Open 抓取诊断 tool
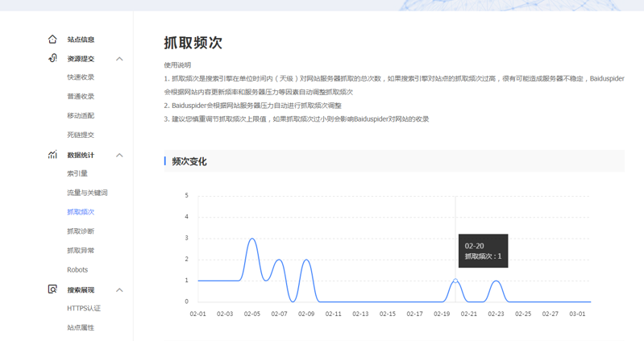 tap(81, 231)
